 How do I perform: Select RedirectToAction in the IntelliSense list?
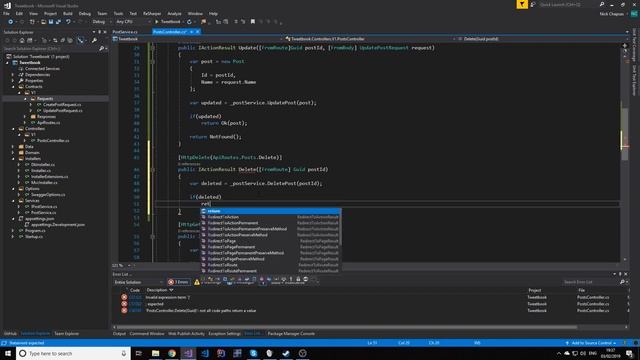click(x=270, y=217)
